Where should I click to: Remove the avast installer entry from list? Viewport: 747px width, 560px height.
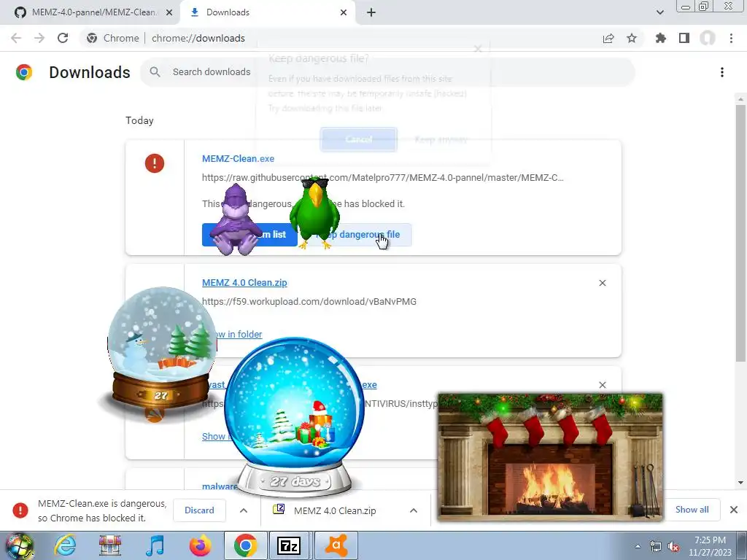click(x=602, y=385)
